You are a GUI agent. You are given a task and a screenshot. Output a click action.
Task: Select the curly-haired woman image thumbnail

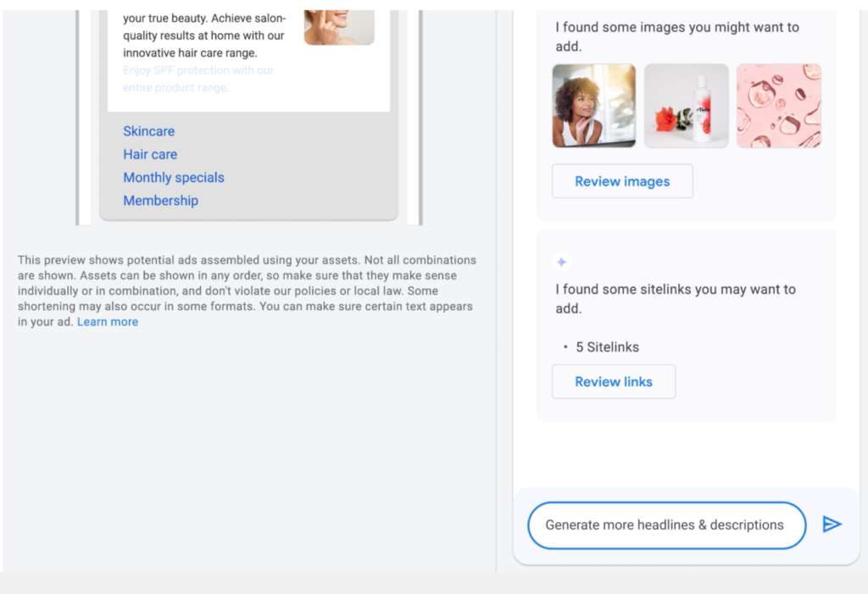point(594,106)
